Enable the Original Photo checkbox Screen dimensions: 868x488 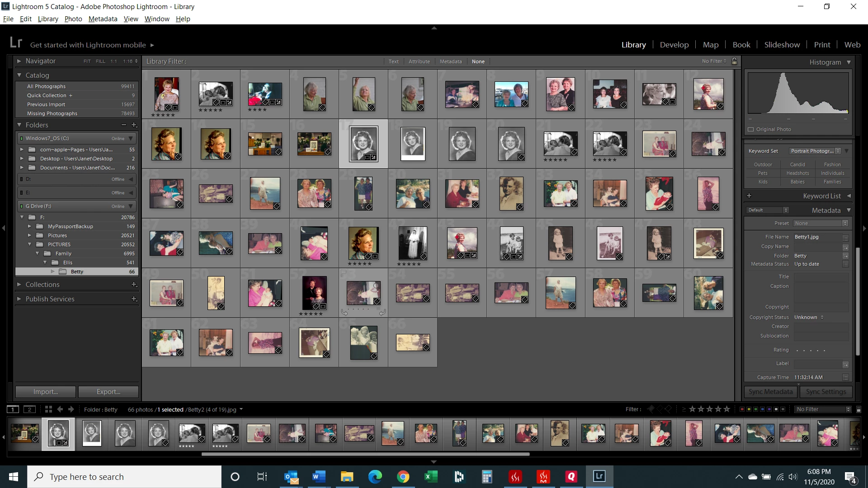[751, 129]
